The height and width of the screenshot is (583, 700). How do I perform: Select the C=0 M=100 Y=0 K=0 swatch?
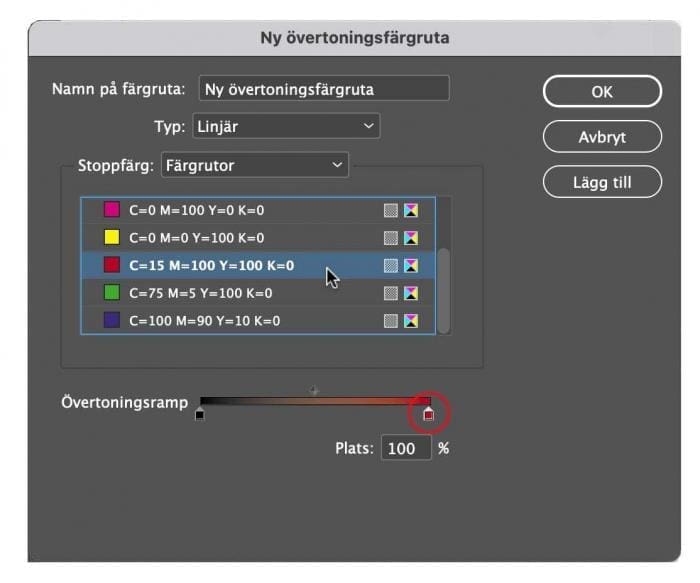pyautogui.click(x=258, y=210)
